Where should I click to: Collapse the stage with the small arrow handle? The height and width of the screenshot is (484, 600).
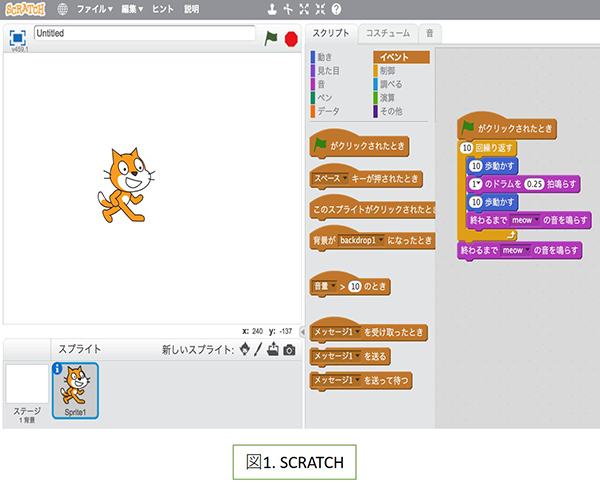click(x=302, y=332)
